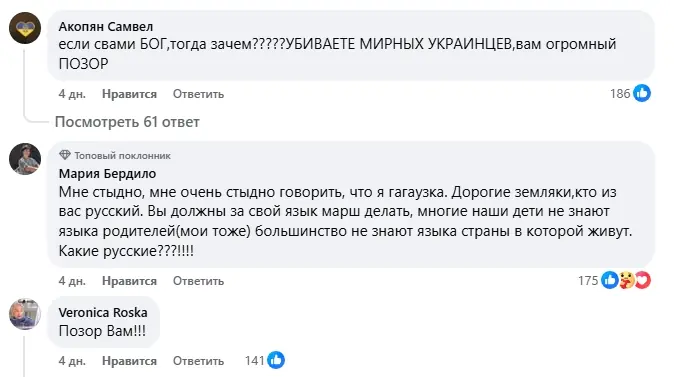
Task: Reply to Veronica Roska's Позор Вам comment
Action: (x=199, y=361)
